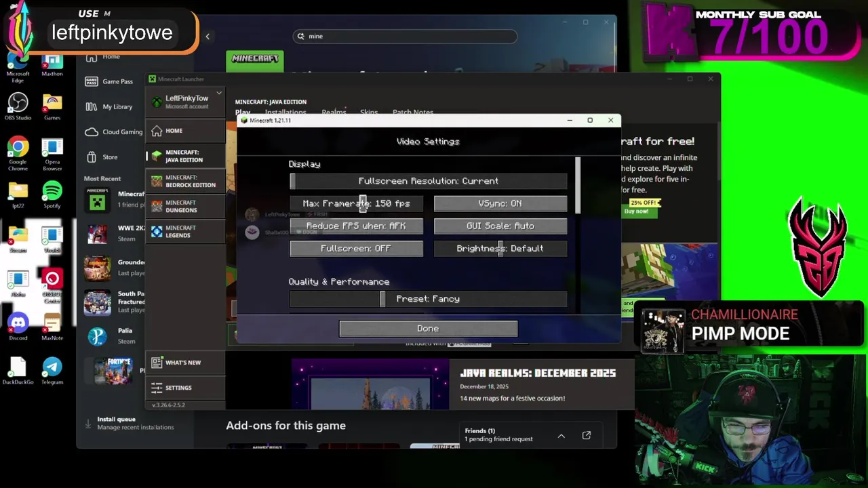Click the Java Realms news thumbnail
The width and height of the screenshot is (868, 488).
click(x=370, y=384)
